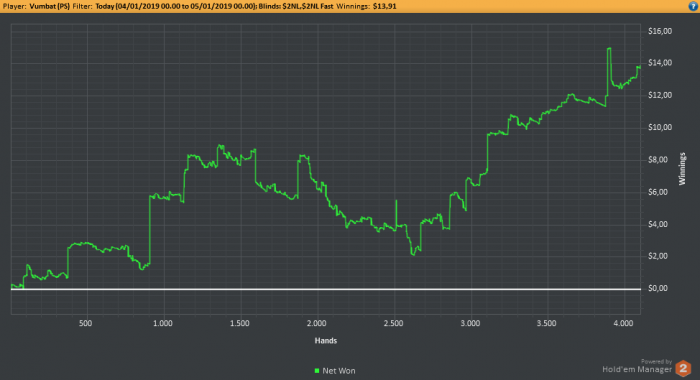This screenshot has height=380, width=700.
Task: Toggle the Net Won series legend label
Action: pyautogui.click(x=339, y=371)
